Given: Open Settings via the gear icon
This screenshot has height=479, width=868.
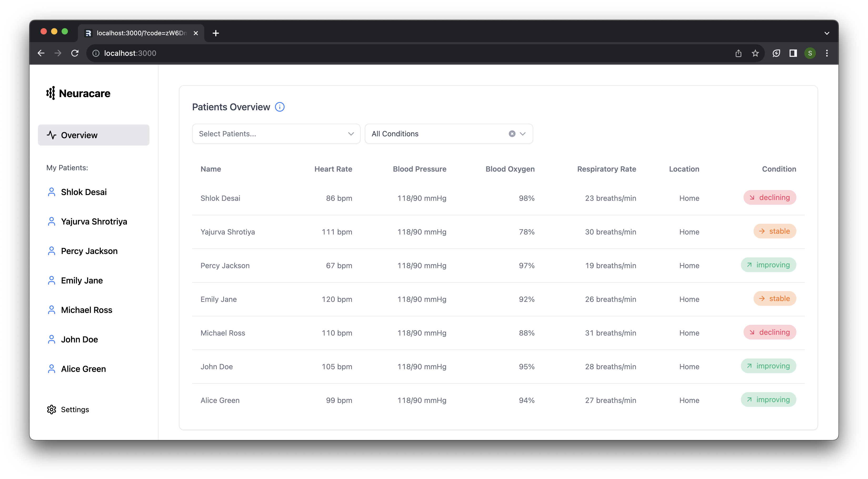Looking at the screenshot, I should tap(52, 409).
